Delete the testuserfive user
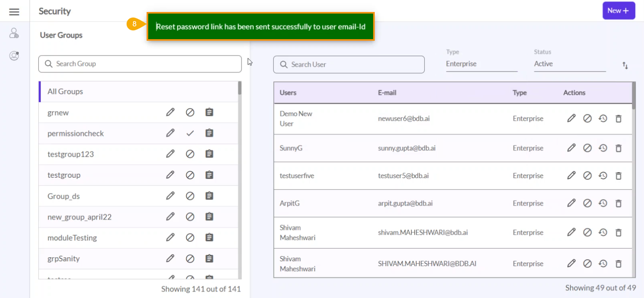The height and width of the screenshot is (298, 644). click(x=618, y=176)
